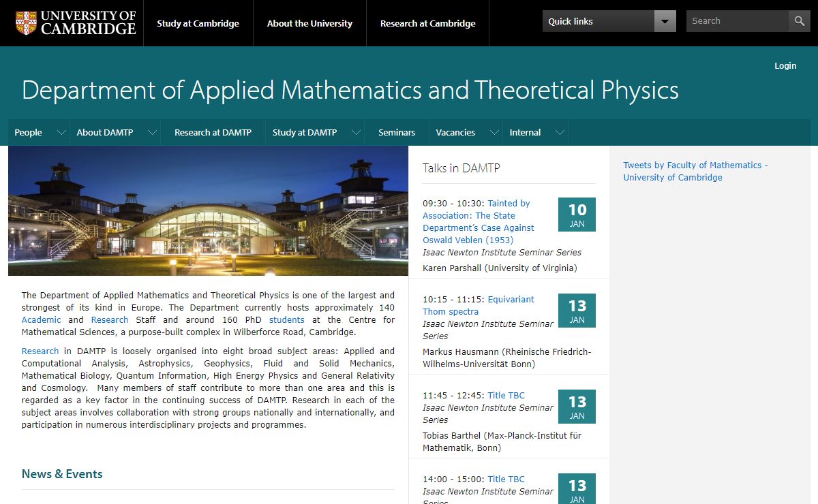Screen dimensions: 818x504
Task: Open Research link starting second paragraph
Action: coord(40,351)
